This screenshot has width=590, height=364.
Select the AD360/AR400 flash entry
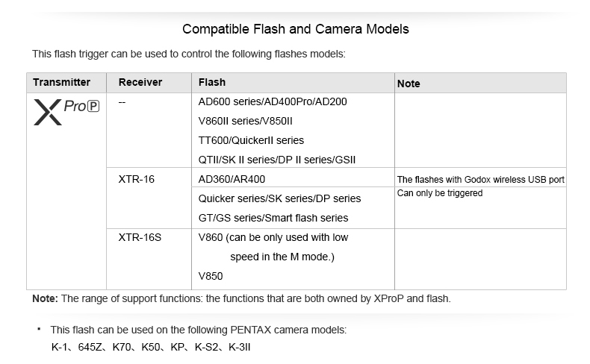(232, 179)
